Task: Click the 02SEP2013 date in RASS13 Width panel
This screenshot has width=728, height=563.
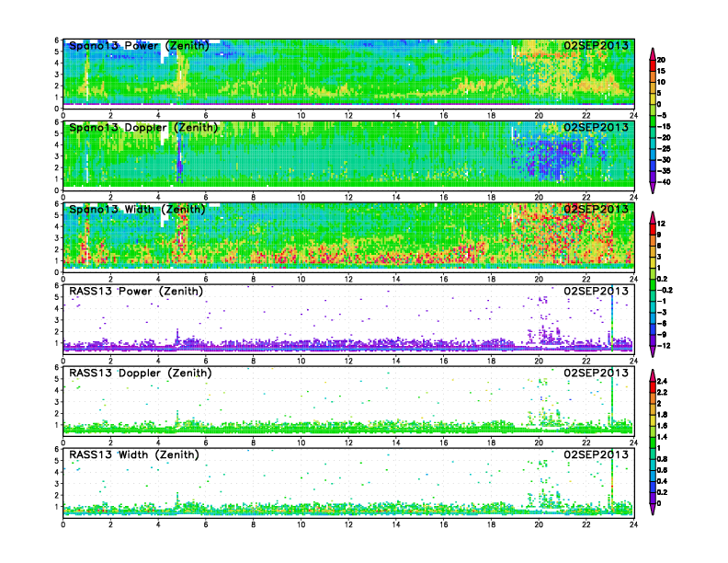Action: click(596, 454)
